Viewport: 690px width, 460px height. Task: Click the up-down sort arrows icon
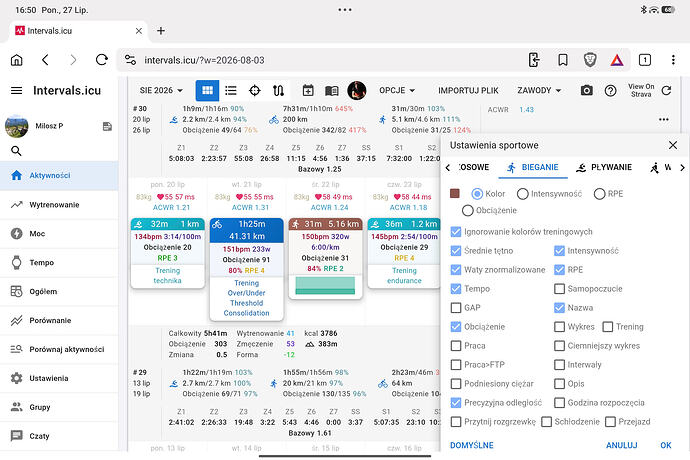point(279,91)
